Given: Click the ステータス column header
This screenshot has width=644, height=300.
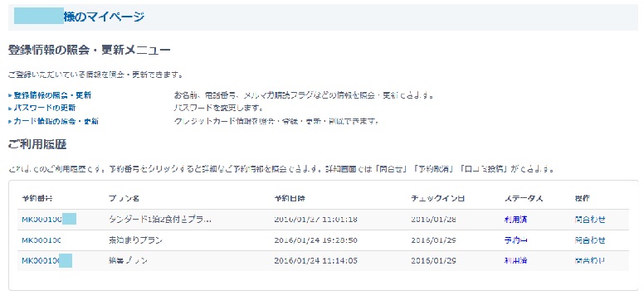Looking at the screenshot, I should [524, 198].
